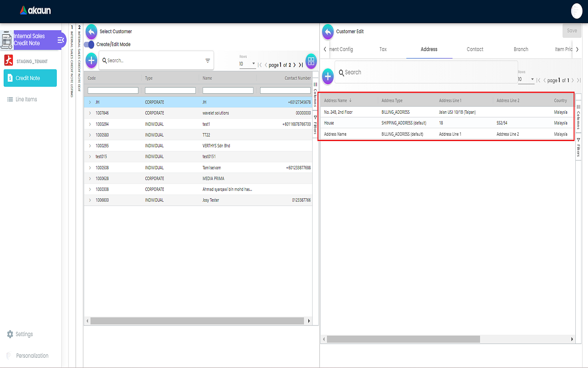Screen dimensions: 588x368
Task: Expand the JH customer row
Action: coord(90,102)
